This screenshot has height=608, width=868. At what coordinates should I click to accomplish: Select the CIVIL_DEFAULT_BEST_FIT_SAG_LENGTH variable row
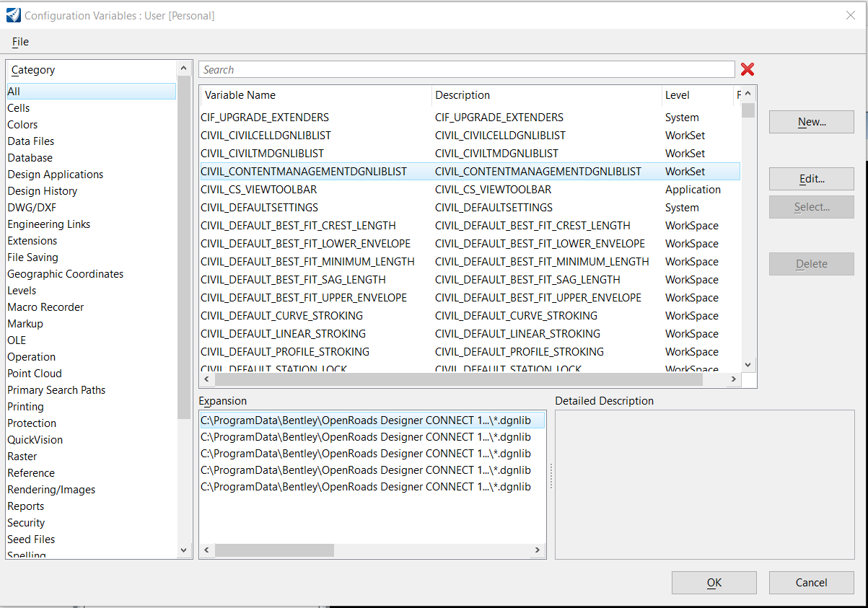point(470,280)
